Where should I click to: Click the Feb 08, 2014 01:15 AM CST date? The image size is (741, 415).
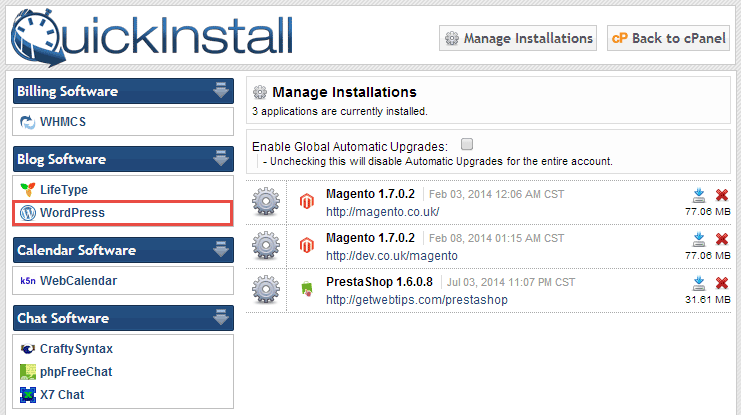(496, 238)
